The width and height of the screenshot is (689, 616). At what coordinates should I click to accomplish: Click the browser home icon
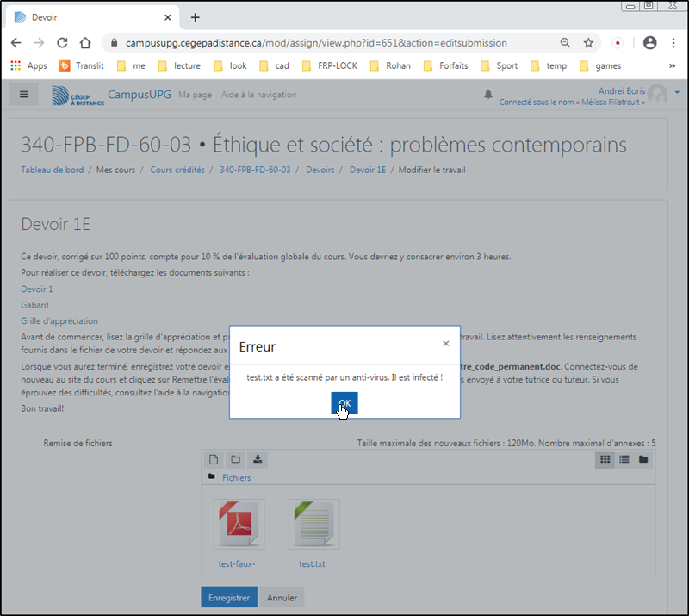pos(84,42)
